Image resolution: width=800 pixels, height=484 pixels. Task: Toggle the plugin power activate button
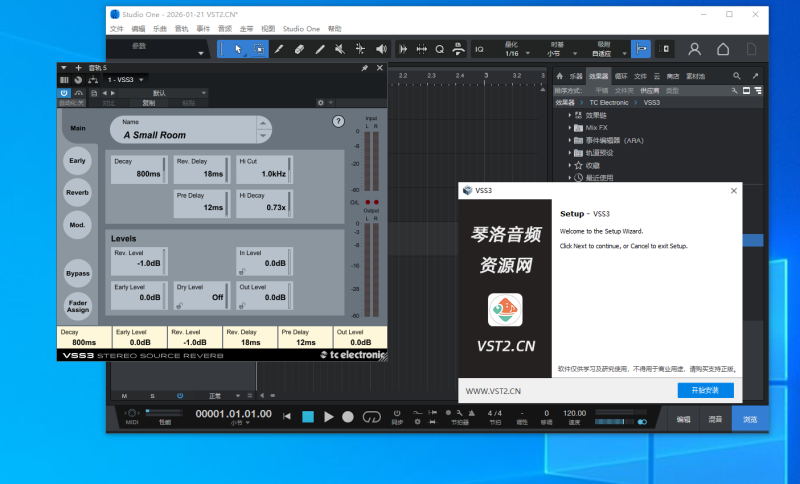(x=64, y=92)
